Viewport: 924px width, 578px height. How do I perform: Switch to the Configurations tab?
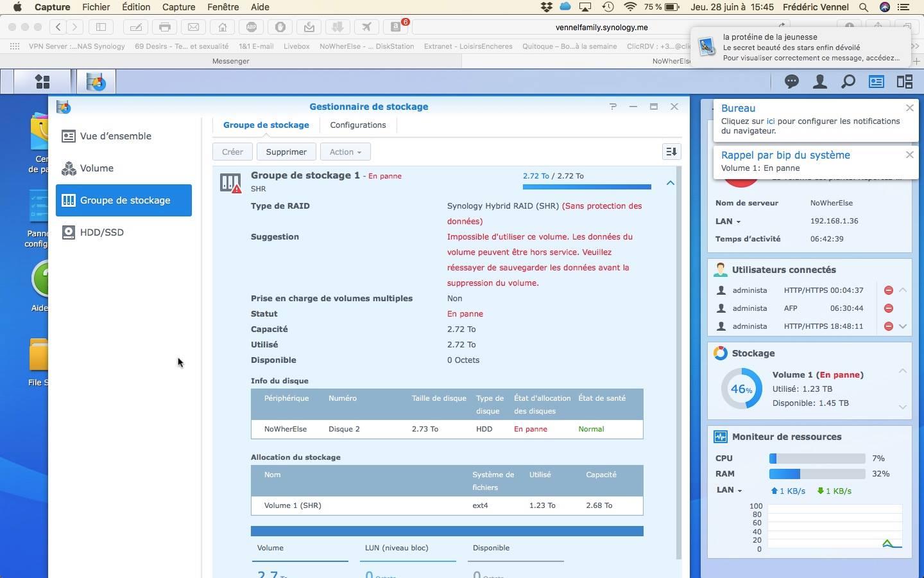(358, 125)
